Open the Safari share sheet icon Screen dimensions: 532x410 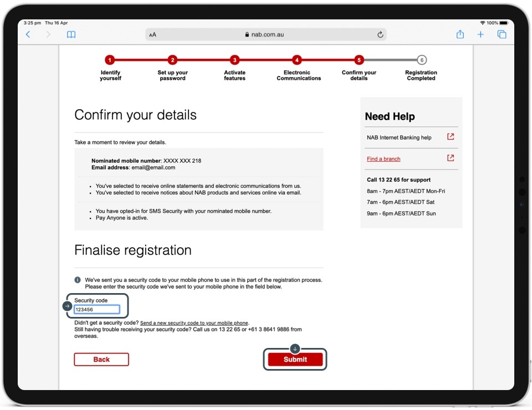pyautogui.click(x=460, y=34)
